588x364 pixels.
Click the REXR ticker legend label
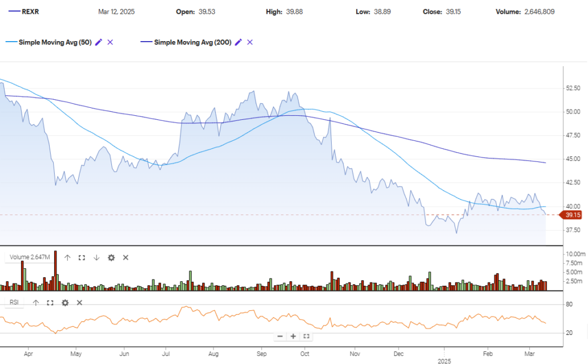pos(30,11)
